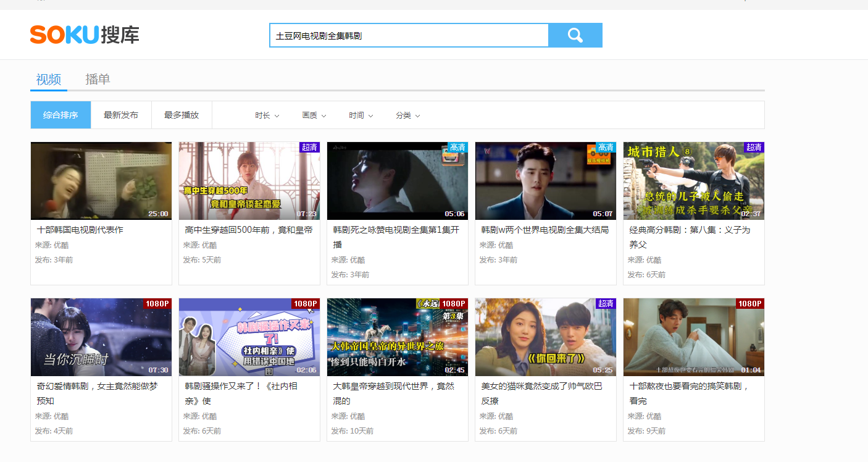The height and width of the screenshot is (462, 868).
Task: Click the 05:07 duration label
Action: pos(603,214)
